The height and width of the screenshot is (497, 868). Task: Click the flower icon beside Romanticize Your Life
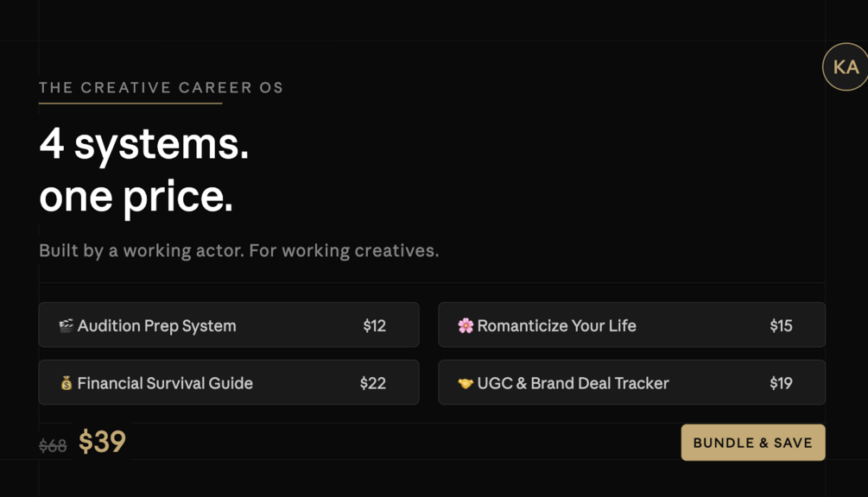tap(466, 325)
